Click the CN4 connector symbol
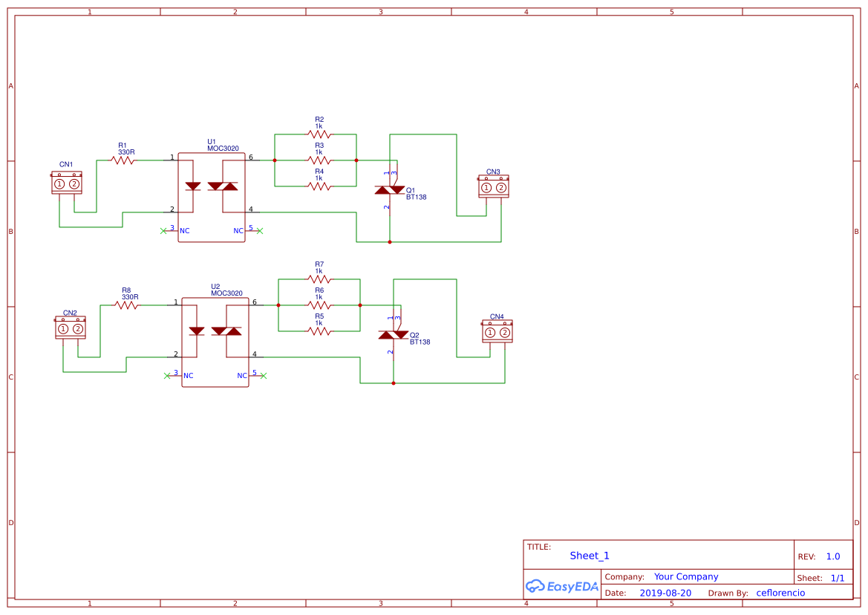This screenshot has width=868, height=615. point(496,332)
